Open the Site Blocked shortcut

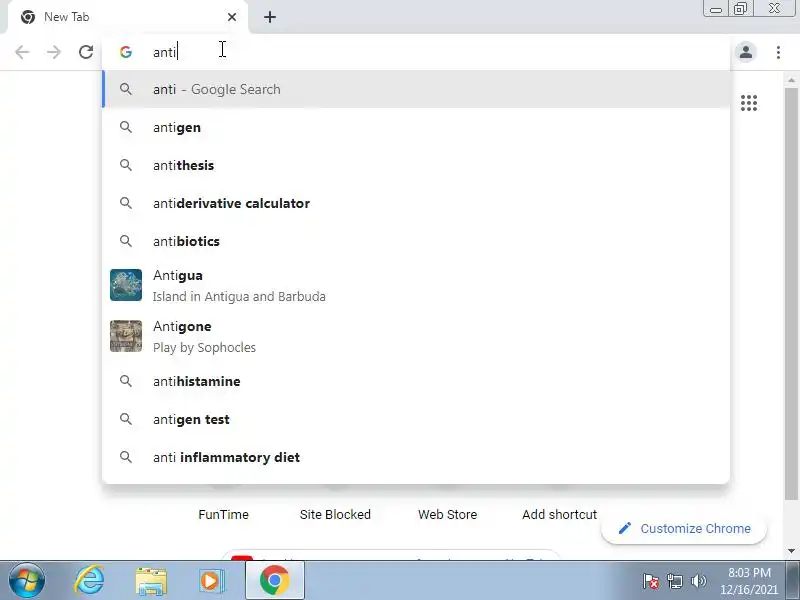tap(335, 514)
